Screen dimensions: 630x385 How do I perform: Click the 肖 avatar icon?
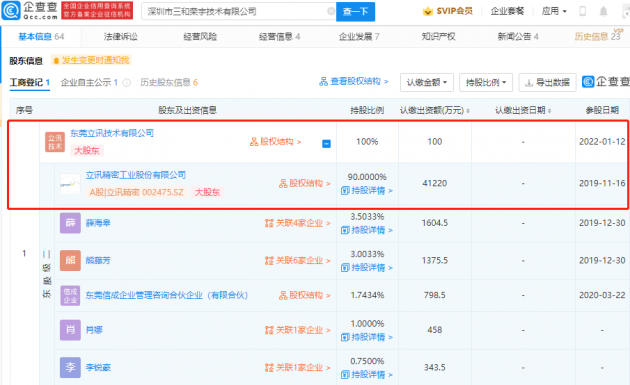coord(70,330)
